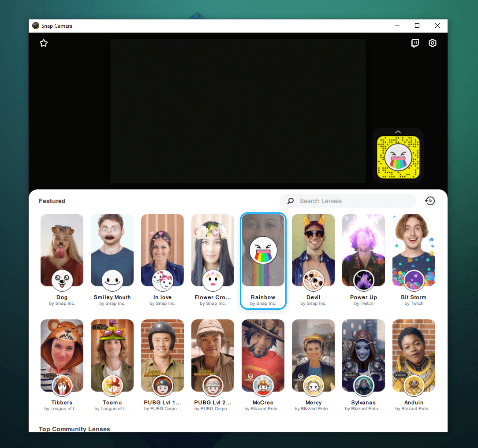The height and width of the screenshot is (448, 478).
Task: Select the Dog lens thumbnail
Action: [x=62, y=250]
